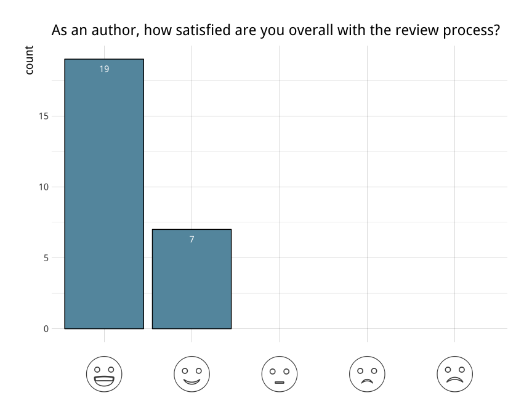Click the x-axis tick above the neutral face
This screenshot has height=414, width=532.
point(280,336)
